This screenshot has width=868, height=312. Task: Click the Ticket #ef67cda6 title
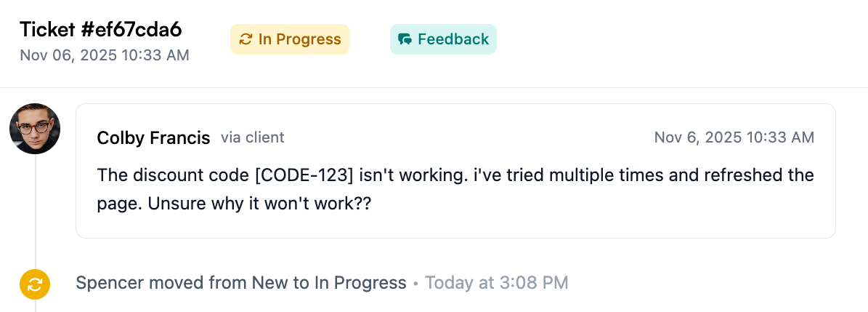click(x=100, y=30)
